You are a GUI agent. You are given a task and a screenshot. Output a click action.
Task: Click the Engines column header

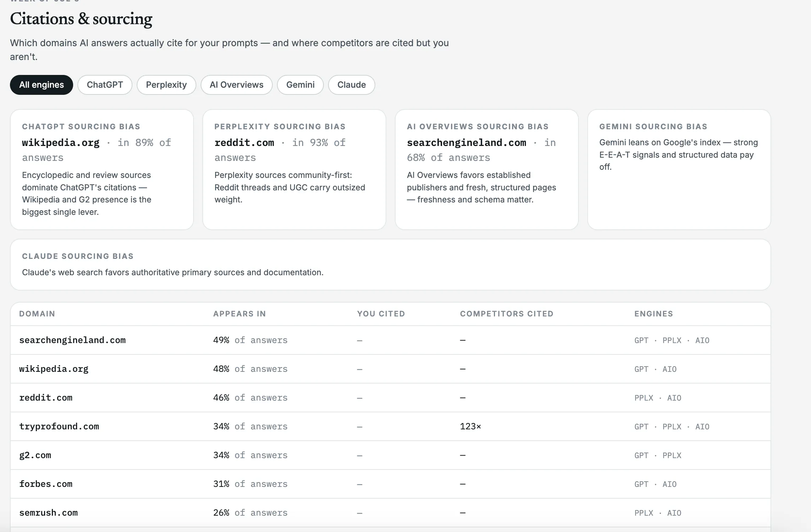pos(654,314)
